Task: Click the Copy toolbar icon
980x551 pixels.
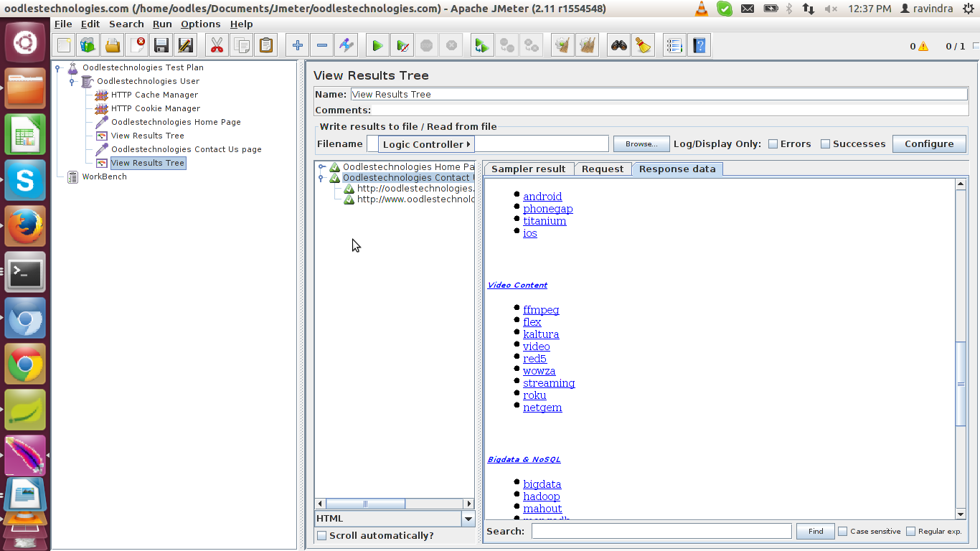Action: pos(241,46)
